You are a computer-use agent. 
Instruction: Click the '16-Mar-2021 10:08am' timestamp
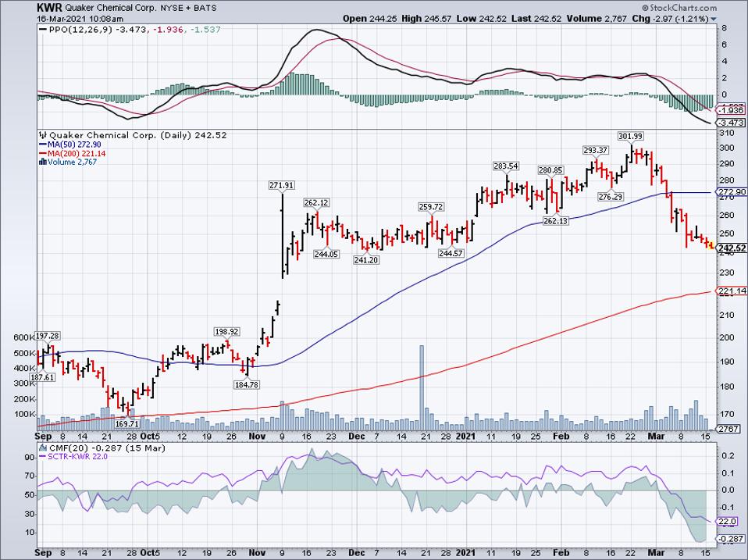(x=80, y=19)
